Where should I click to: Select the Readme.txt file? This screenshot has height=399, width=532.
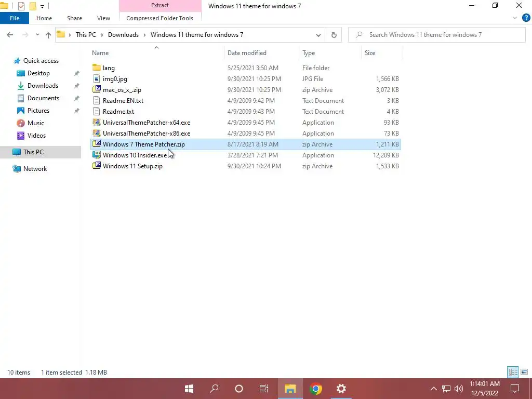pyautogui.click(x=118, y=112)
